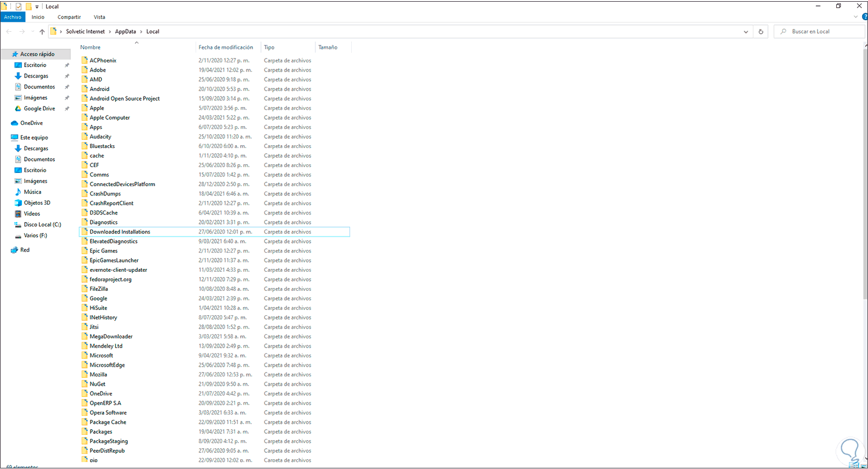Click the New Folder icon in title bar

point(28,6)
